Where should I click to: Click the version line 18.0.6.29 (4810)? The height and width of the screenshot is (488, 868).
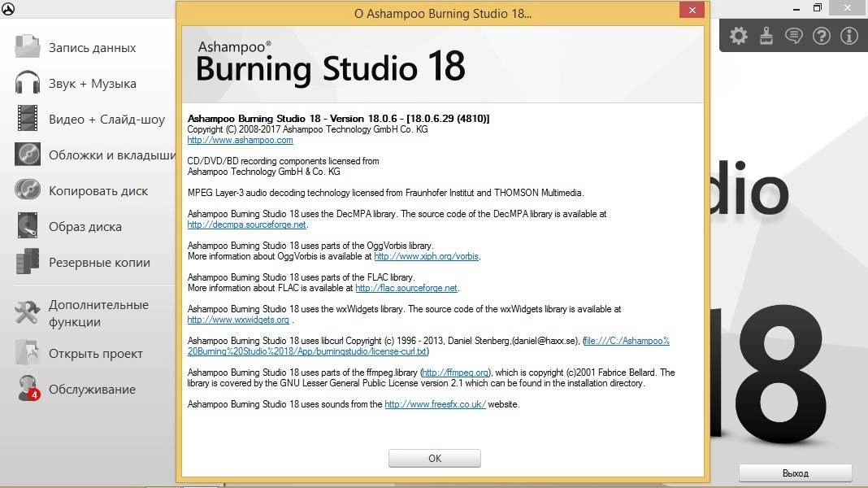click(x=338, y=119)
